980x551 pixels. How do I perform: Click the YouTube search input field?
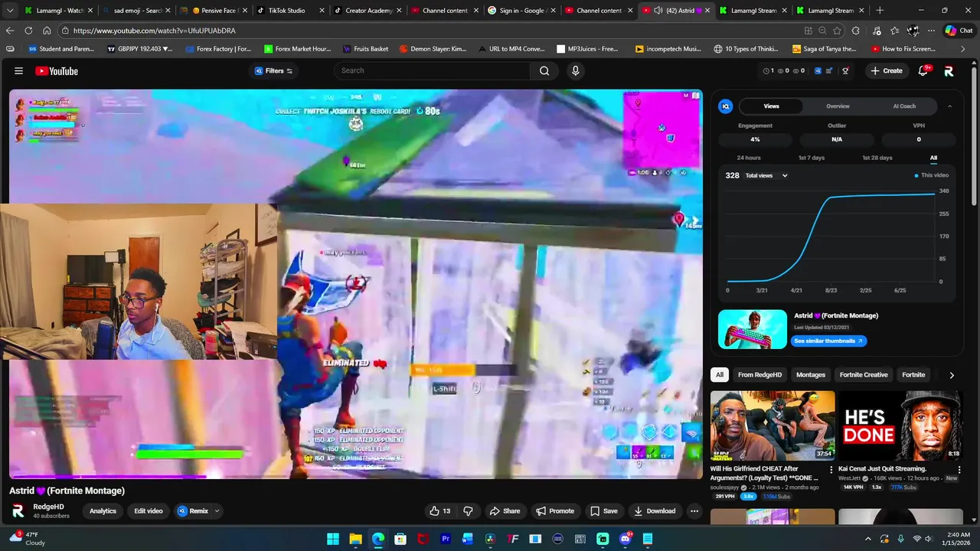point(432,70)
